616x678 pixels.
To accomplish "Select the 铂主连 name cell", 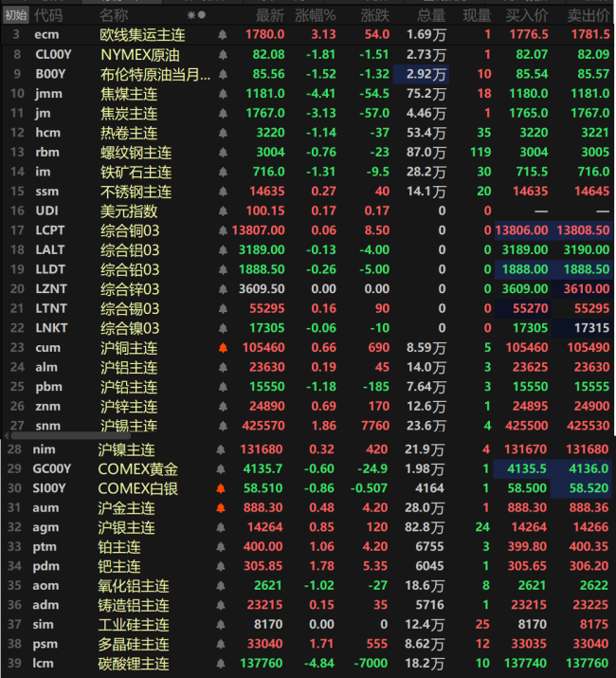I will [119, 547].
